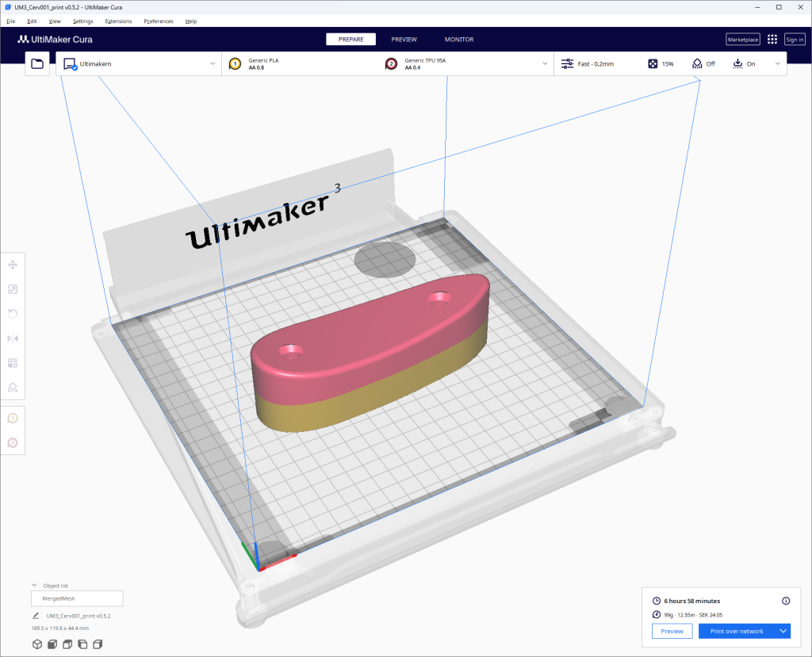The image size is (812, 657).
Task: Click the Fast - 0.2mm profile label
Action: (x=596, y=63)
